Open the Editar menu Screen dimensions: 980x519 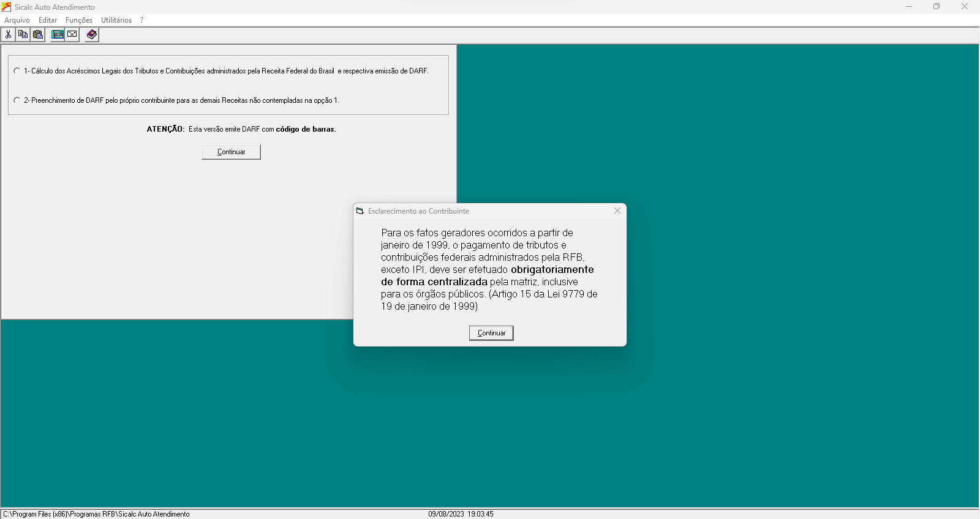tap(48, 20)
